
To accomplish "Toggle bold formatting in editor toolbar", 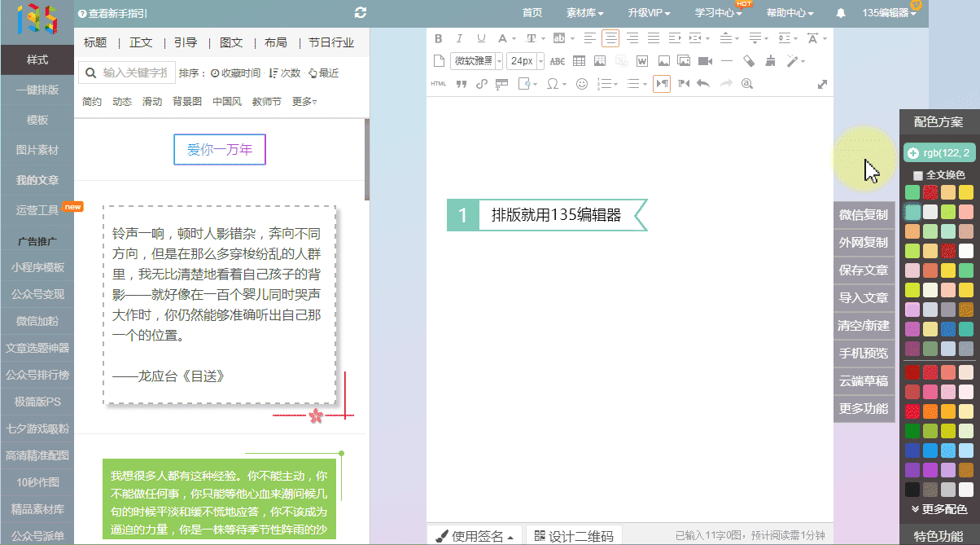I will pyautogui.click(x=439, y=38).
